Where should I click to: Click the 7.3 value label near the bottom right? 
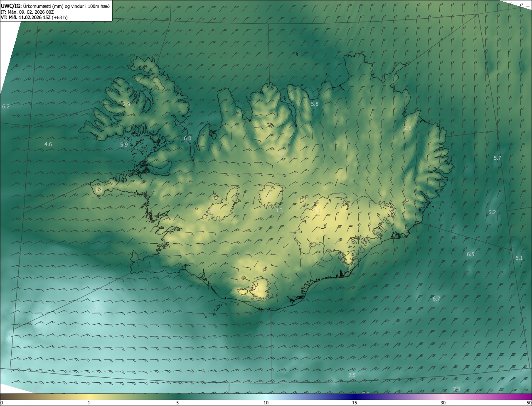456,389
